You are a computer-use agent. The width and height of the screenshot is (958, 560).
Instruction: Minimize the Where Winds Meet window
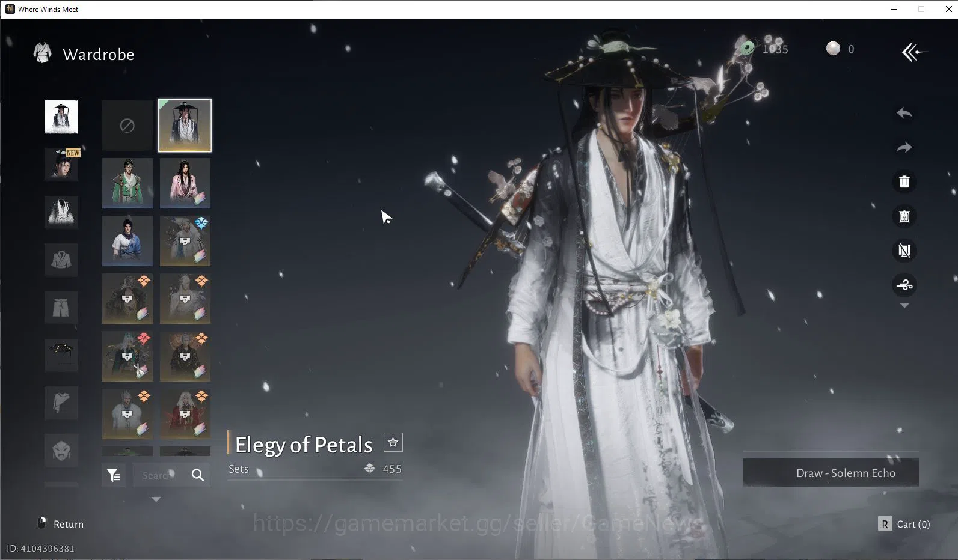(894, 9)
